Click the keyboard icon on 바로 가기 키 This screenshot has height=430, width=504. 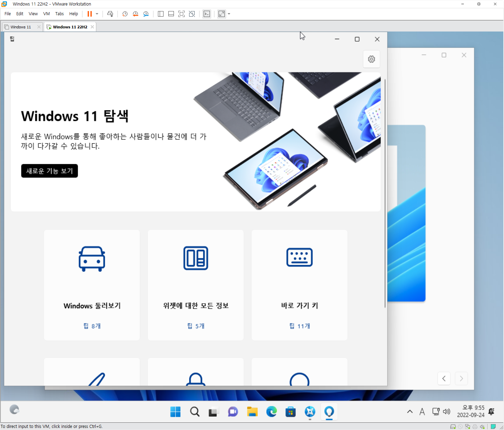(x=300, y=257)
